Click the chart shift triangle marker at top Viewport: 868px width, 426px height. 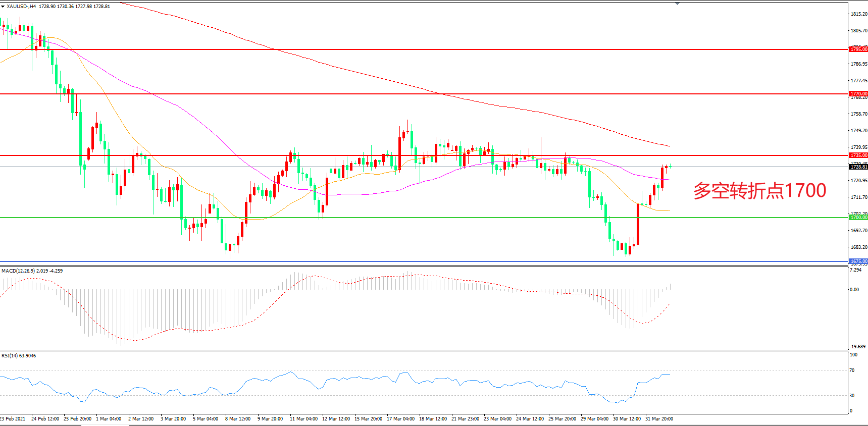(x=677, y=4)
